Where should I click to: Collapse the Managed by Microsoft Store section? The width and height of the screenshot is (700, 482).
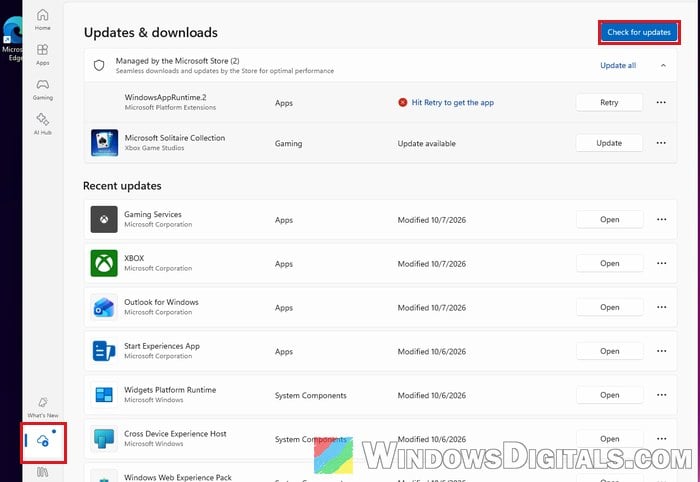[x=663, y=65]
